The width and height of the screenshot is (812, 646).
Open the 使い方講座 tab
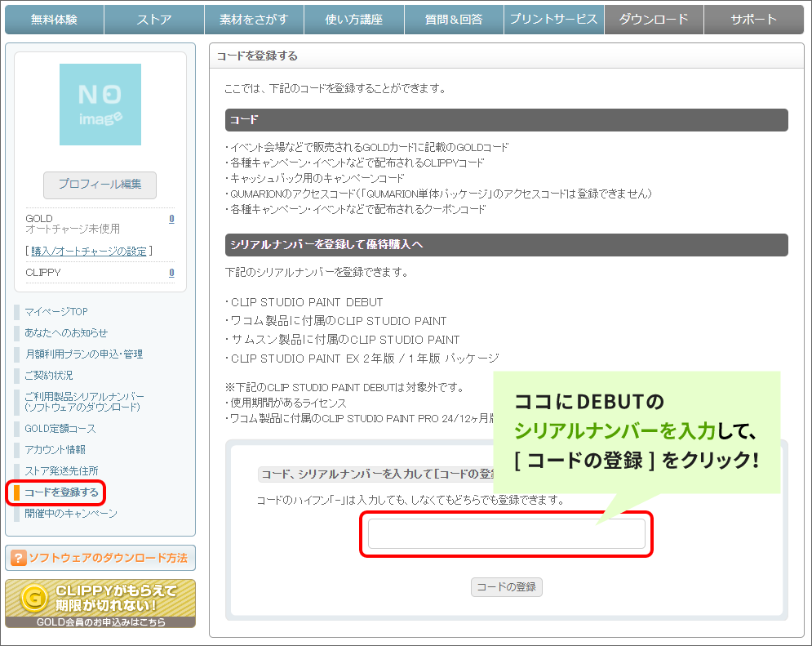pyautogui.click(x=354, y=20)
